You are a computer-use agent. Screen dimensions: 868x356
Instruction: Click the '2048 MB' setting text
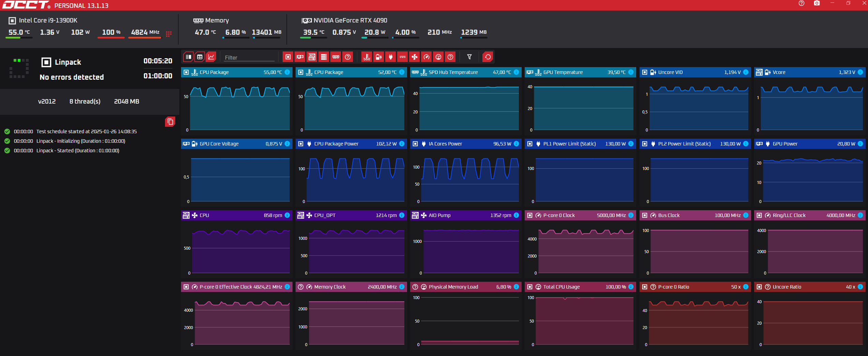126,102
